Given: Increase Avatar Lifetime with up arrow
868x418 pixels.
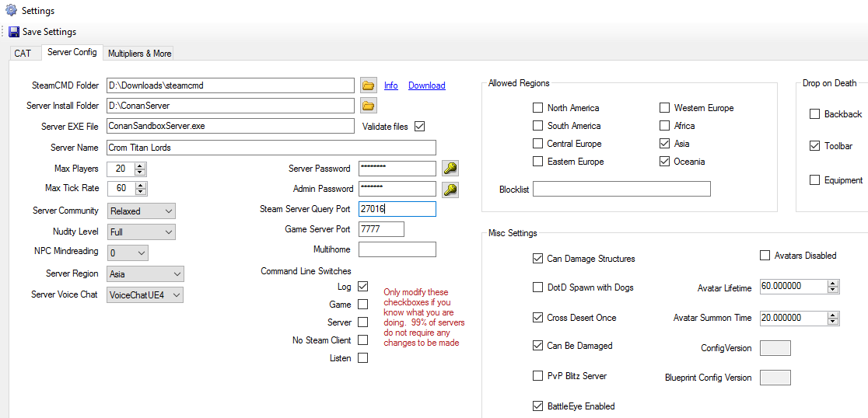Looking at the screenshot, I should click(834, 284).
